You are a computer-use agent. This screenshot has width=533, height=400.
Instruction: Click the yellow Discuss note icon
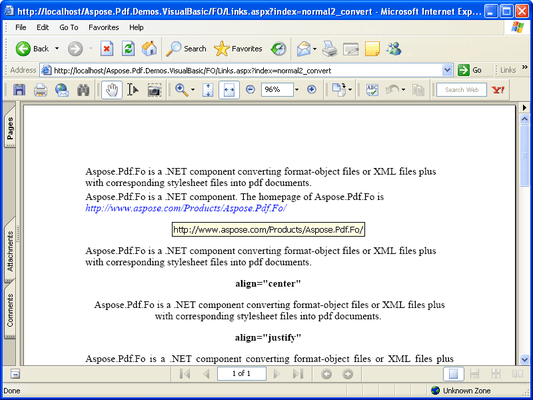(372, 49)
